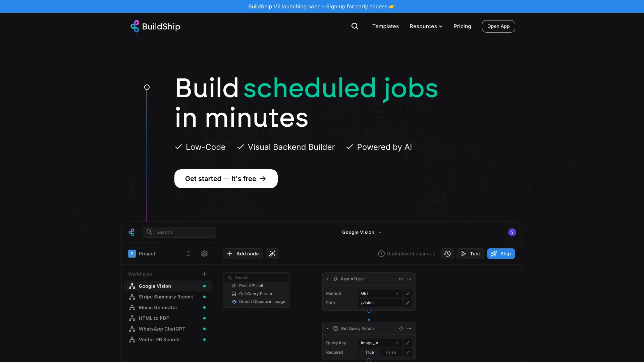644x362 pixels.
Task: Enable the GET method selector
Action: click(379, 294)
